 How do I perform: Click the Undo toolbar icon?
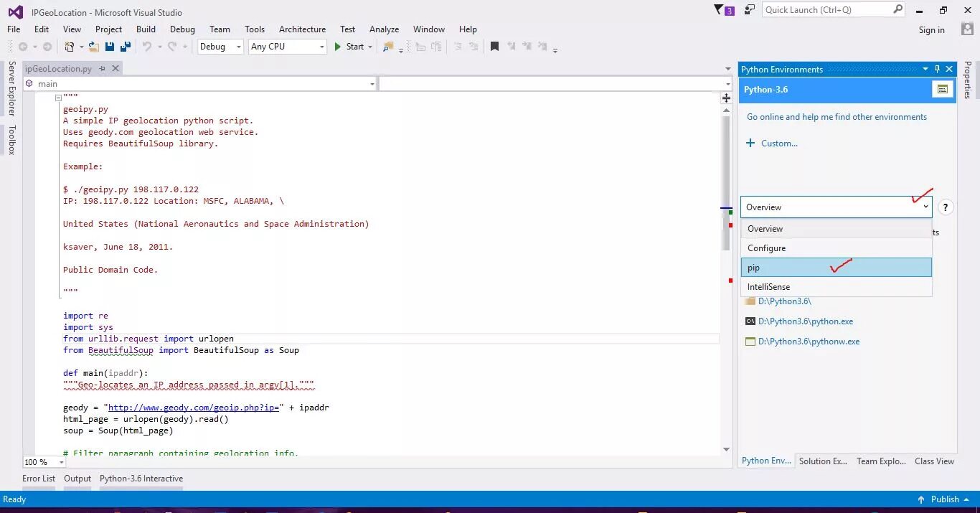tap(146, 47)
